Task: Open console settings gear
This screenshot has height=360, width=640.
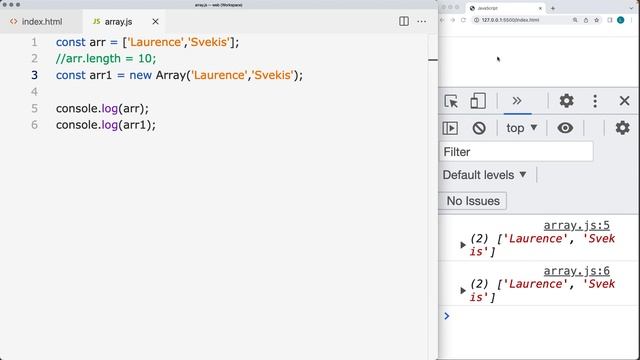Action: [622, 128]
